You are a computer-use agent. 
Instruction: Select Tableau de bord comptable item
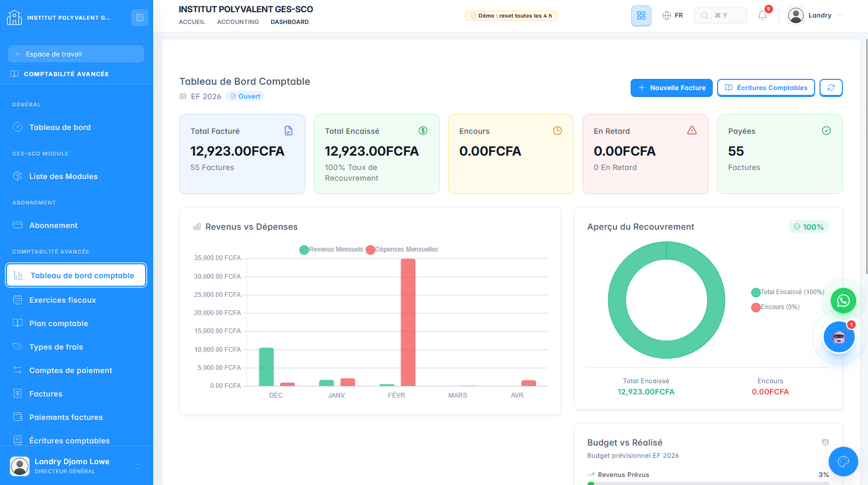pyautogui.click(x=76, y=276)
